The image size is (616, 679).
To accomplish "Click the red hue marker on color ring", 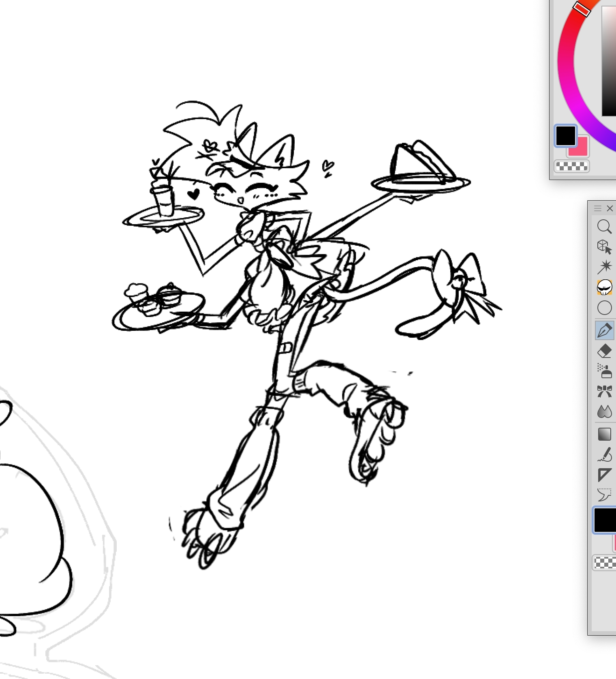I will click(582, 9).
